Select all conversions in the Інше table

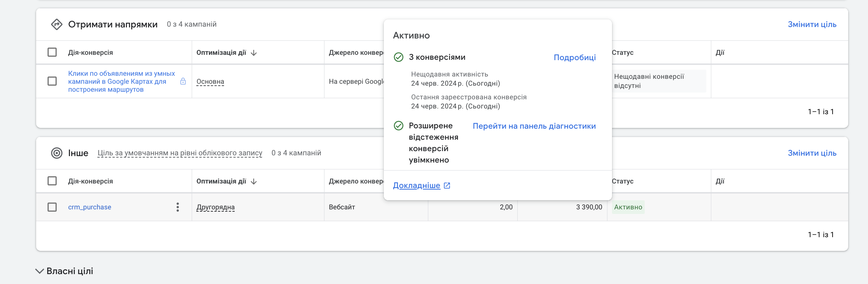pyautogui.click(x=52, y=181)
